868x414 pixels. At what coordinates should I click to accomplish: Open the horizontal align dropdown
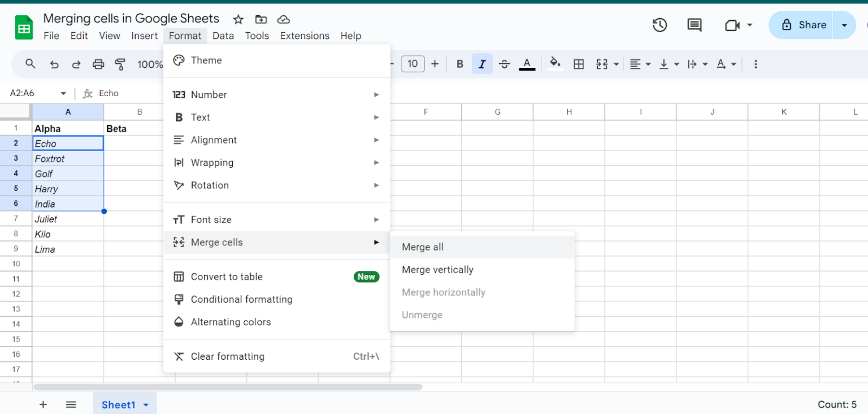pyautogui.click(x=639, y=64)
